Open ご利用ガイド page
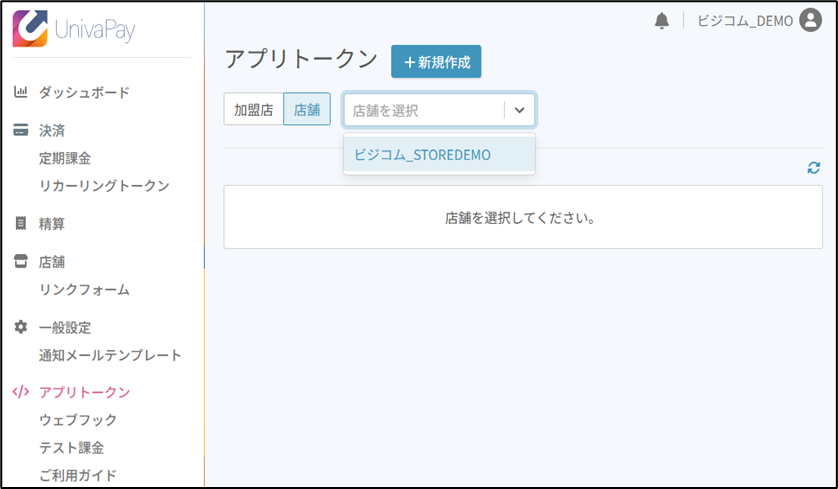This screenshot has width=838, height=489. click(78, 475)
